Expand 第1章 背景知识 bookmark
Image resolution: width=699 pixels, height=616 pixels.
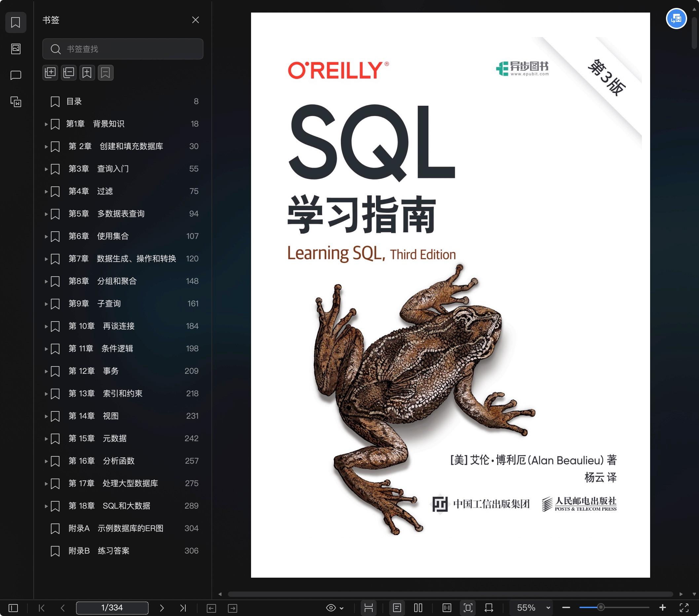click(x=46, y=124)
